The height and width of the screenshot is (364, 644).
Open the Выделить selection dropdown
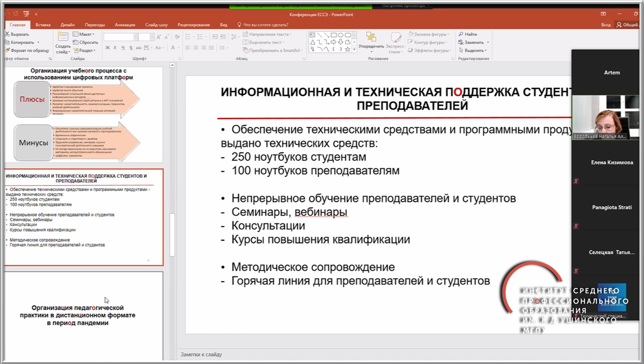tap(475, 51)
